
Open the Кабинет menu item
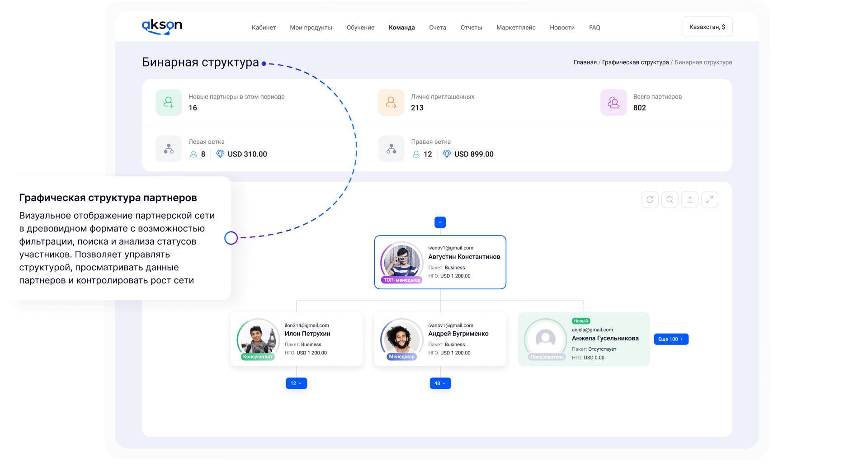click(x=264, y=28)
